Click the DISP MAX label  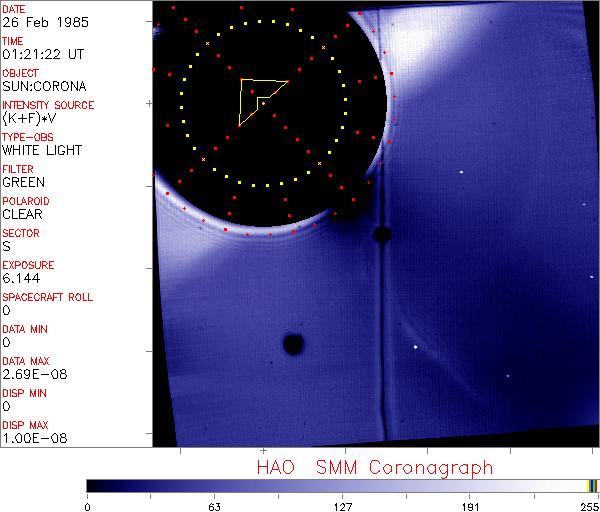(25, 425)
